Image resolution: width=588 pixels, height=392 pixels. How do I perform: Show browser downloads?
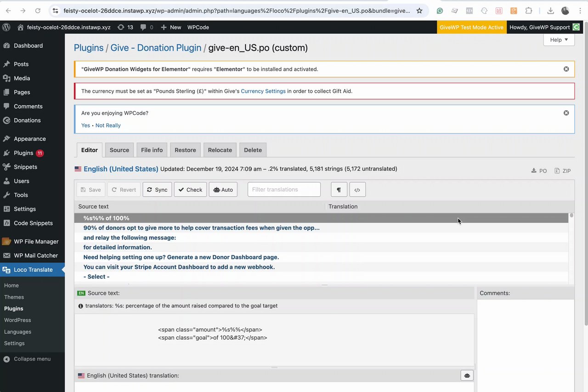[x=550, y=11]
